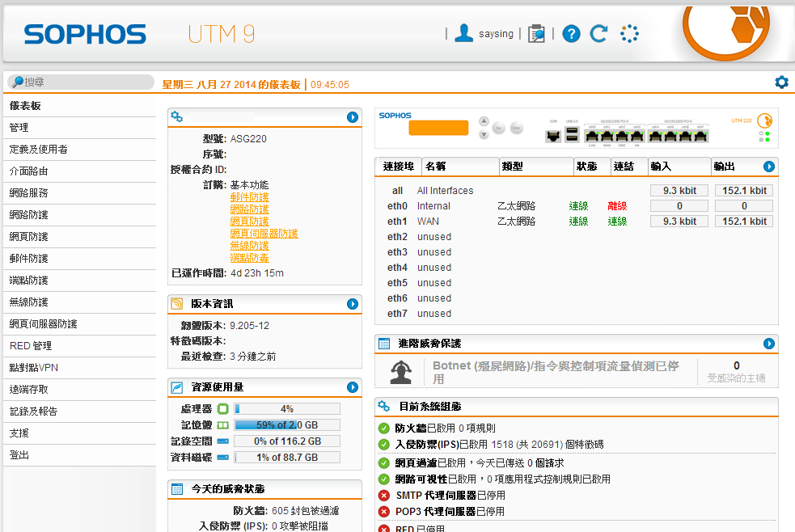Open the 管理 sidebar menu
Screen dimensions: 795x532
coord(79,128)
